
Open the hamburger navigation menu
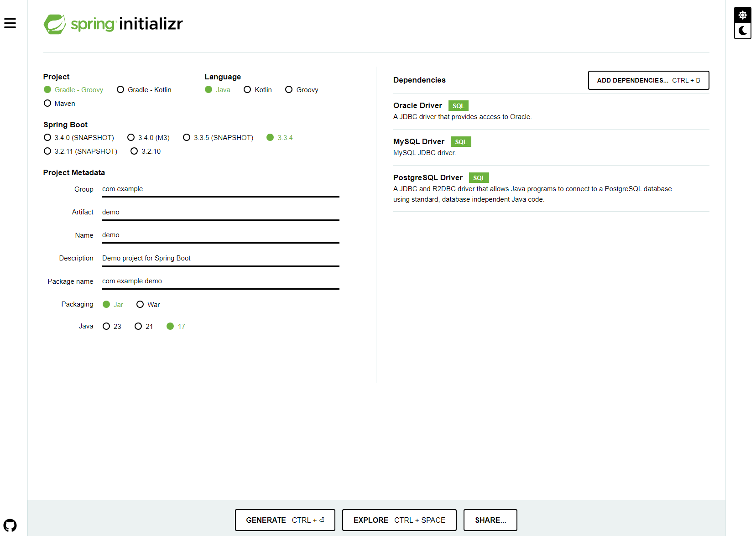coord(10,23)
